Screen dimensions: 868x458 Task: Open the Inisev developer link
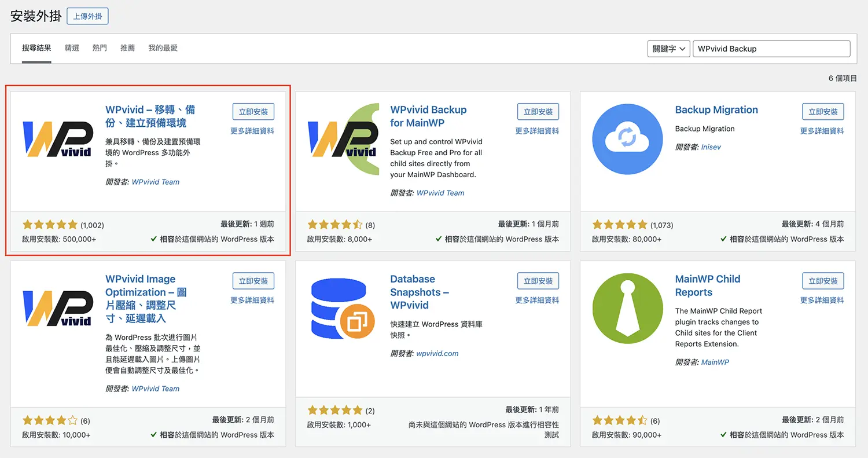(x=711, y=147)
